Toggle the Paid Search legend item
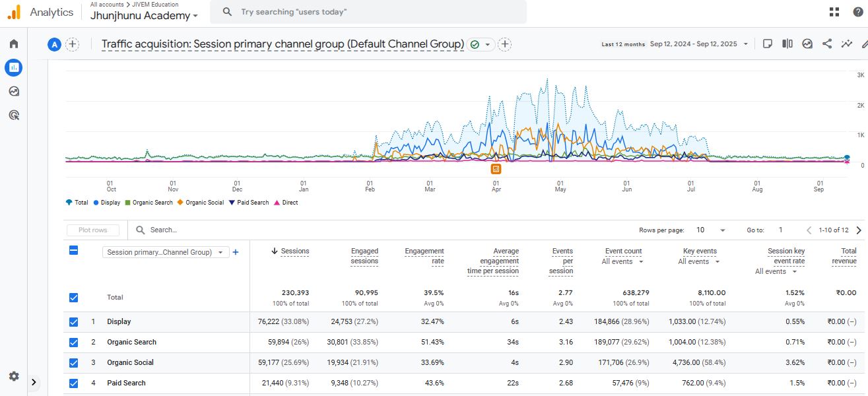The image size is (868, 396). pyautogui.click(x=249, y=203)
